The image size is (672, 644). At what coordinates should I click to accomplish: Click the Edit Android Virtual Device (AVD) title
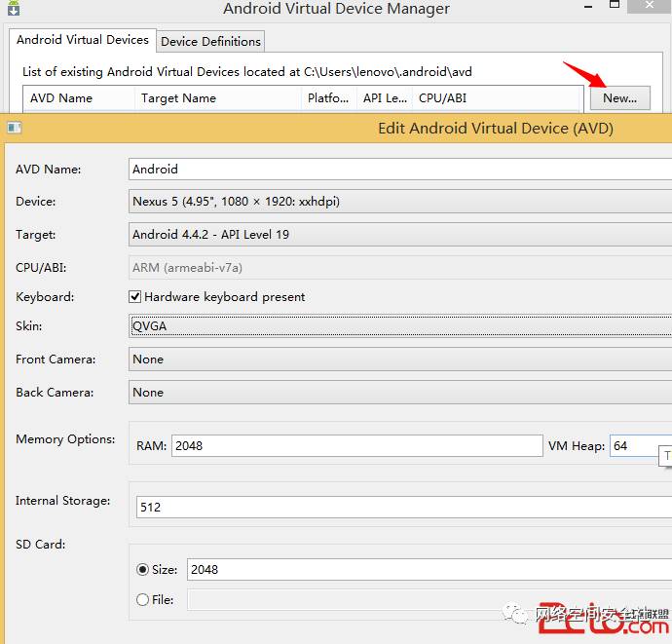(496, 129)
